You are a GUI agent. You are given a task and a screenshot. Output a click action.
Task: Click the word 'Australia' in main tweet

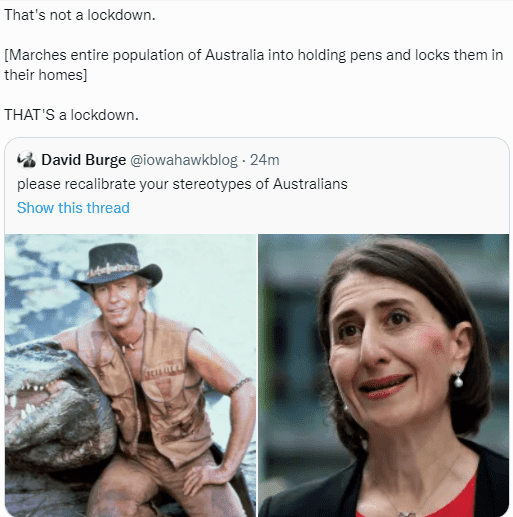234,55
